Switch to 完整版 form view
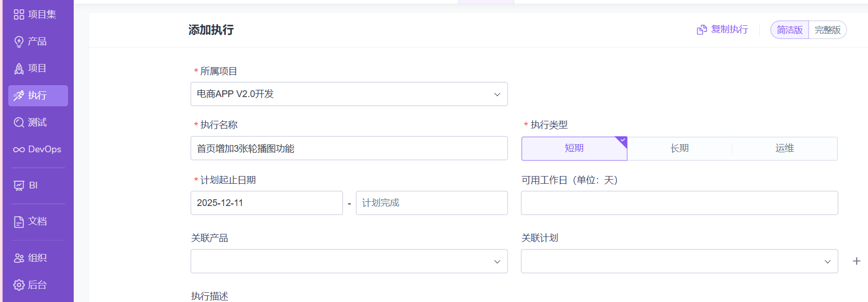 (x=827, y=30)
